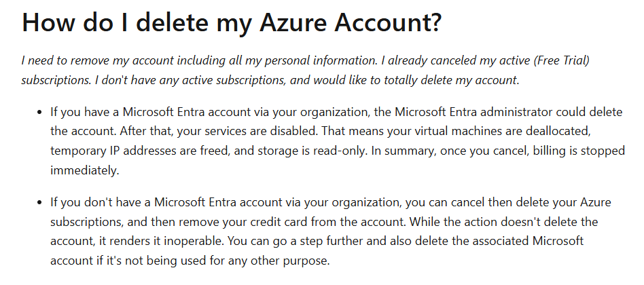Image resolution: width=644 pixels, height=285 pixels.
Task: Click the word "Account?" in the heading
Action: 388,22
